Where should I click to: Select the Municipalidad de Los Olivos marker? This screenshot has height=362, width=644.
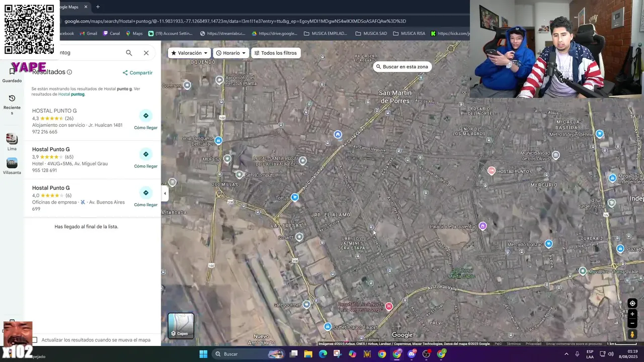coord(556,155)
